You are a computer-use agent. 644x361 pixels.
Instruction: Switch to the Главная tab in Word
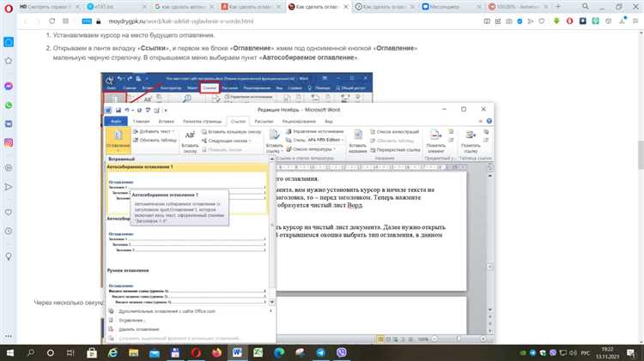141,122
